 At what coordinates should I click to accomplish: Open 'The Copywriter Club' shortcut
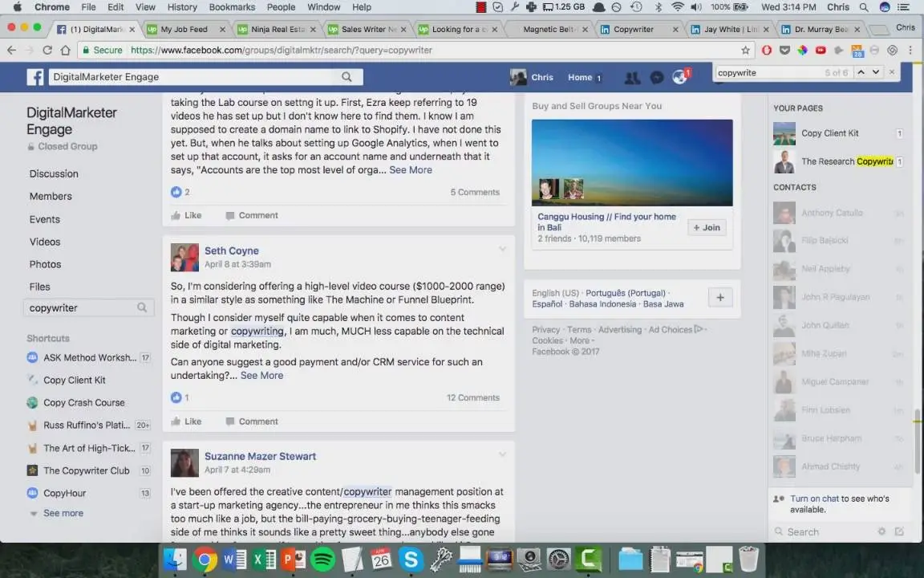[x=86, y=470]
